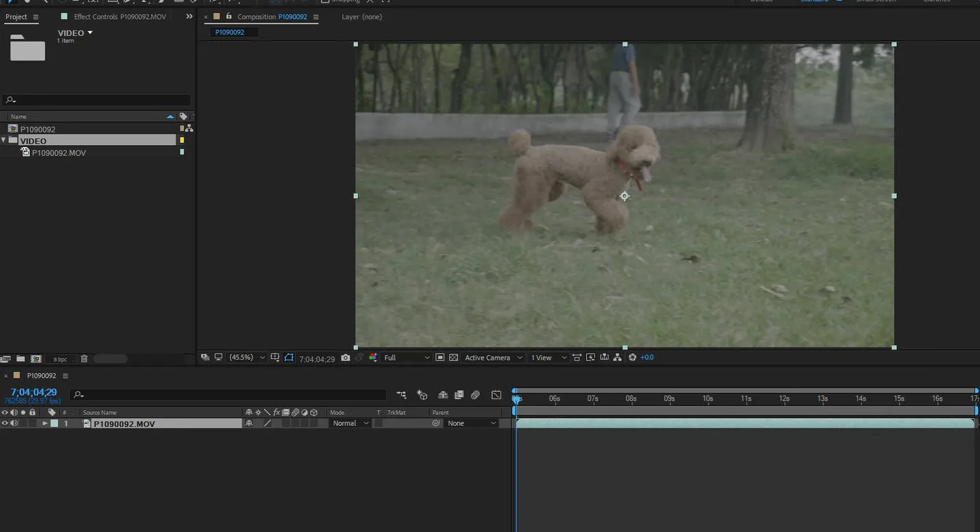Open the resolution dropdown set to Full
This screenshot has width=980, height=532.
tap(406, 358)
